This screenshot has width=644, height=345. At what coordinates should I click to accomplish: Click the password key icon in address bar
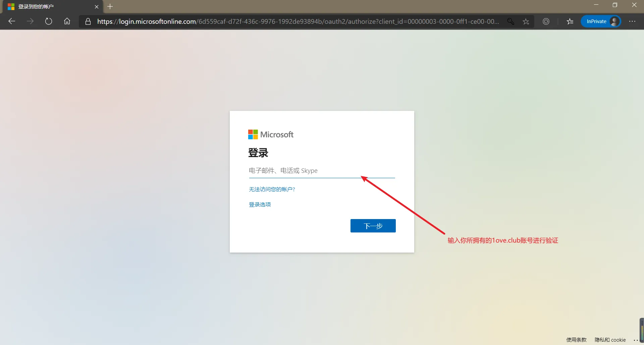click(x=511, y=21)
